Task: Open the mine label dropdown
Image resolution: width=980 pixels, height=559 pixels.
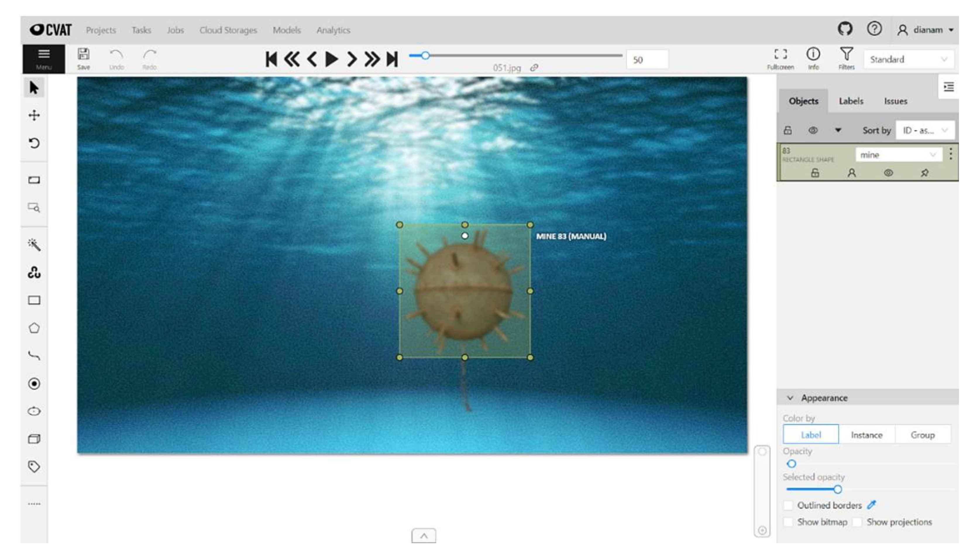Action: (x=898, y=155)
